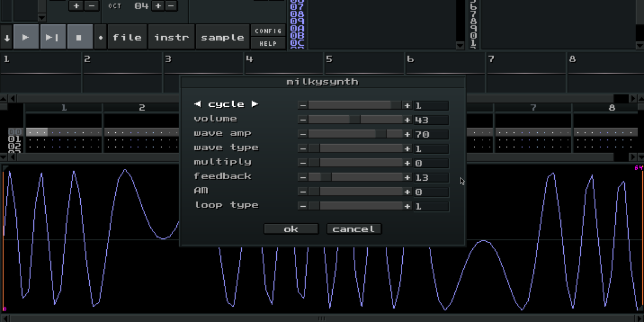Click the volume slider track
This screenshot has height=322, width=644.
pos(355,120)
